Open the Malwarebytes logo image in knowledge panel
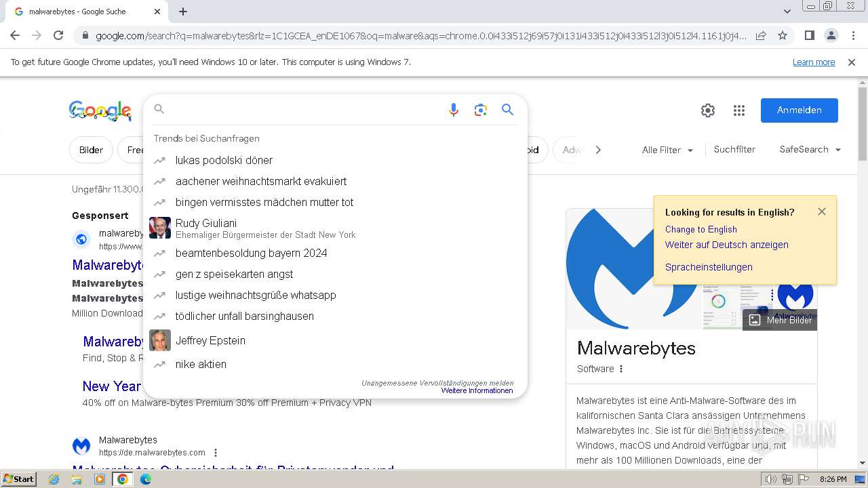This screenshot has width=868, height=488. (x=632, y=269)
